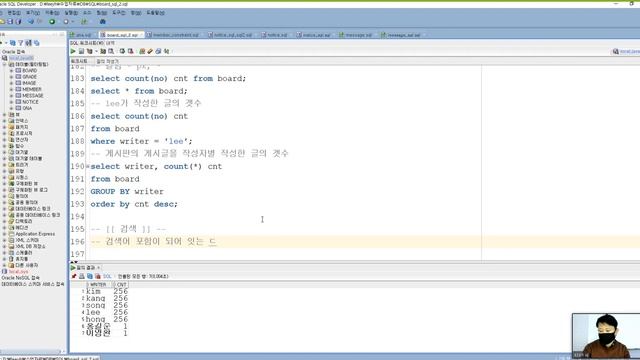Open the last menu in menu bar
This screenshot has height=360, width=640.
(x=156, y=13)
